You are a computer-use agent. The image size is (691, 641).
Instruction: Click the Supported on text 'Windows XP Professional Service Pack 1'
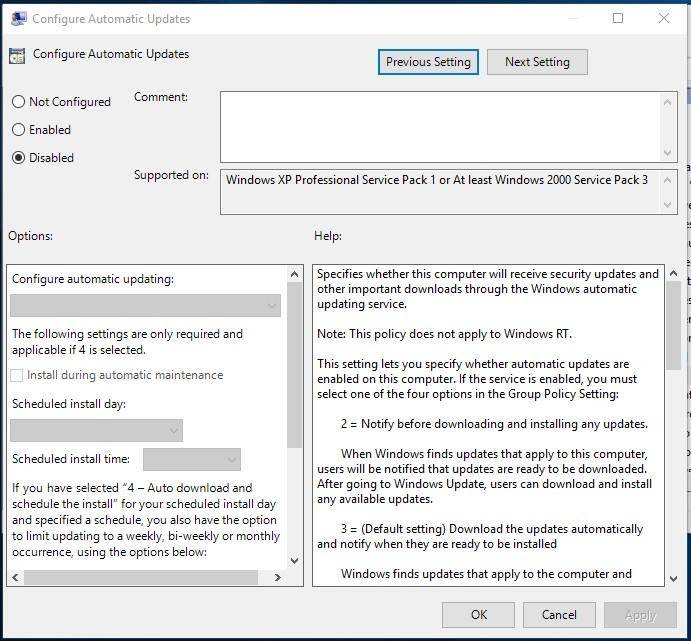(x=331, y=180)
